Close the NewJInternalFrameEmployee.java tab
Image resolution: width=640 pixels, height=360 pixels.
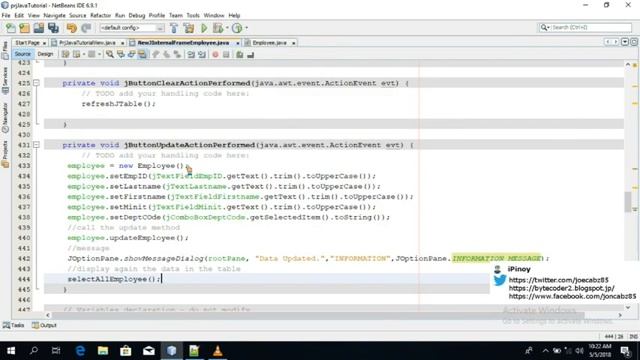click(238, 43)
